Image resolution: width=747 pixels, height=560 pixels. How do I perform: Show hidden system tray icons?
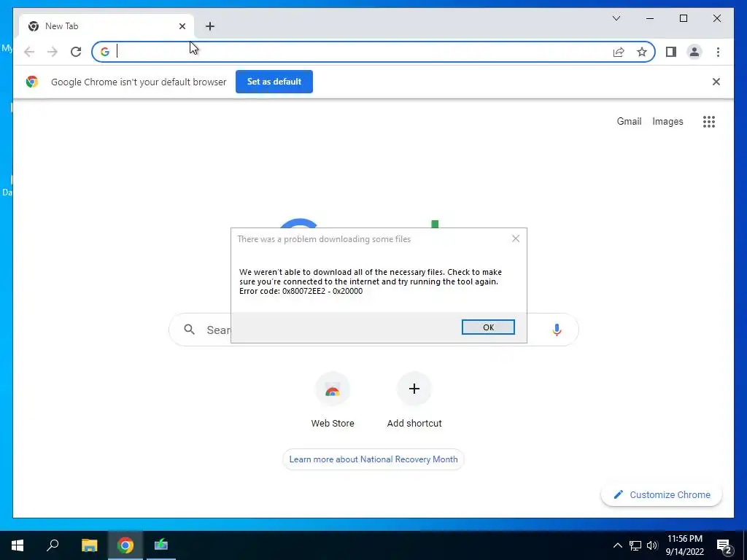(617, 545)
